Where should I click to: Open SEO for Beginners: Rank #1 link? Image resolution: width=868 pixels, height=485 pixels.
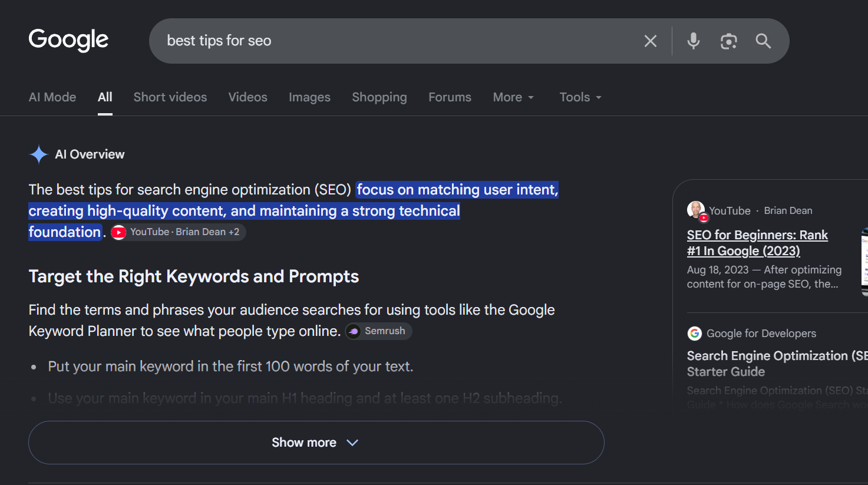pyautogui.click(x=757, y=243)
